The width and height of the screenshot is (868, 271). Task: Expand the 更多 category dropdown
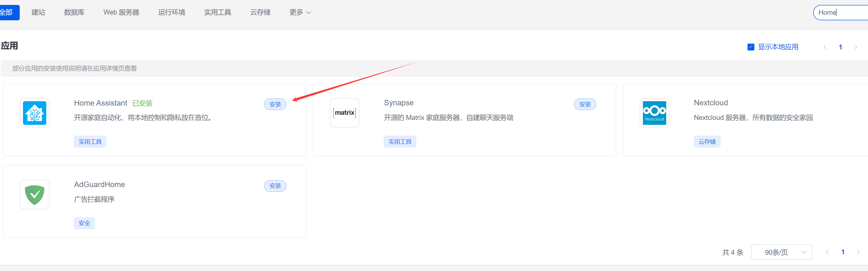(300, 13)
